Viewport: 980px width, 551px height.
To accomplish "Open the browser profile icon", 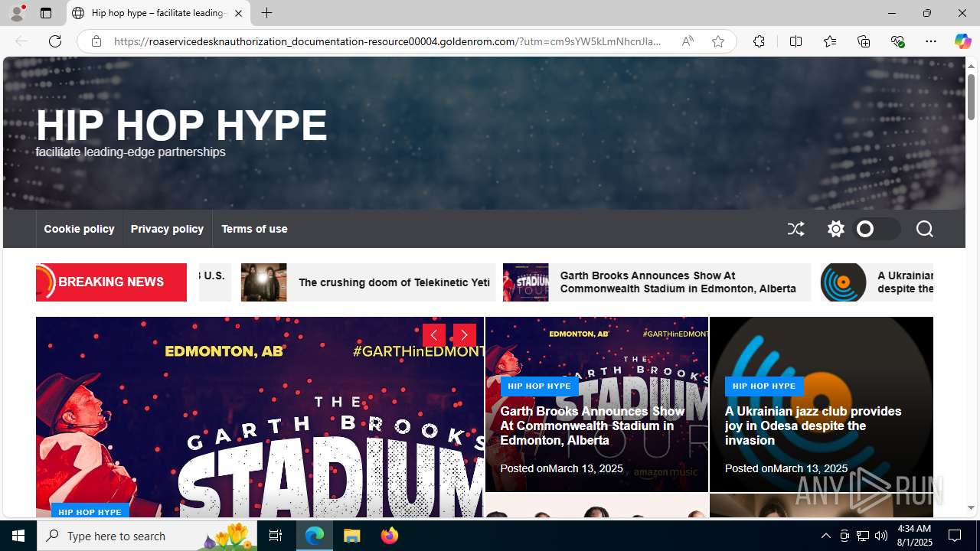I will [x=17, y=12].
